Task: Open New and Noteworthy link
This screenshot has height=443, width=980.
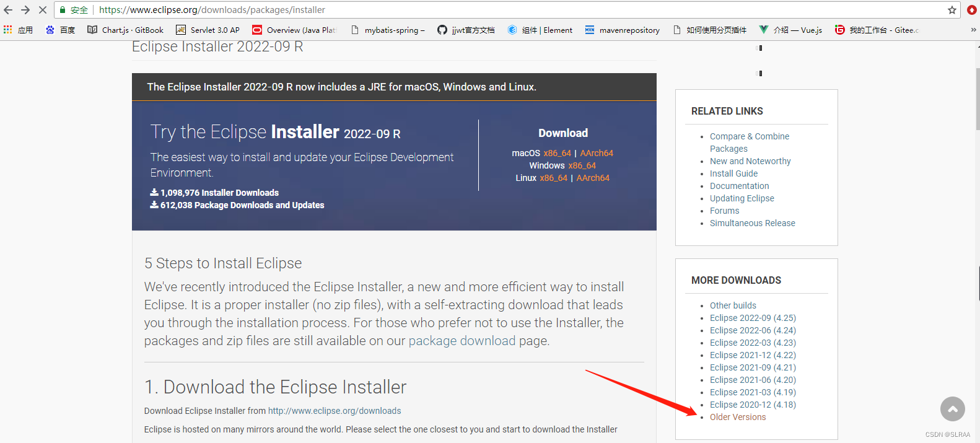Action: tap(750, 161)
